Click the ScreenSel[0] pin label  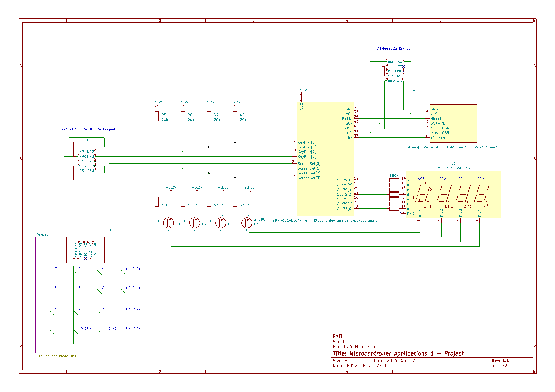(309, 164)
